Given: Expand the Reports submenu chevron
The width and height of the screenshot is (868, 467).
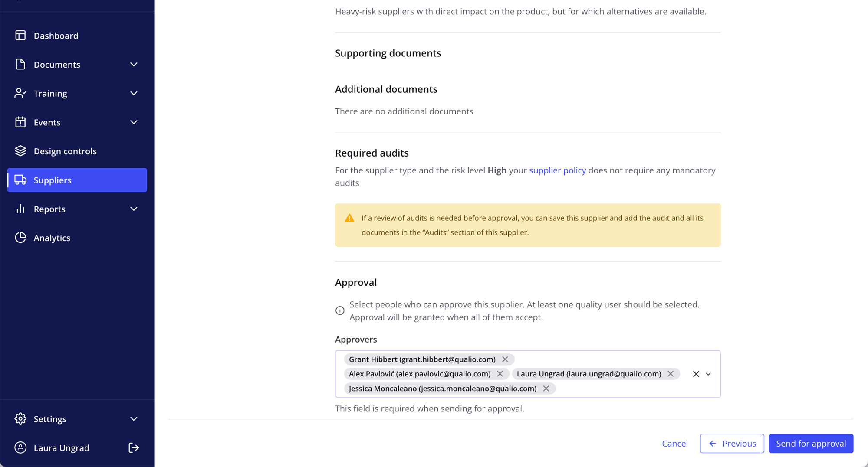Looking at the screenshot, I should point(134,209).
